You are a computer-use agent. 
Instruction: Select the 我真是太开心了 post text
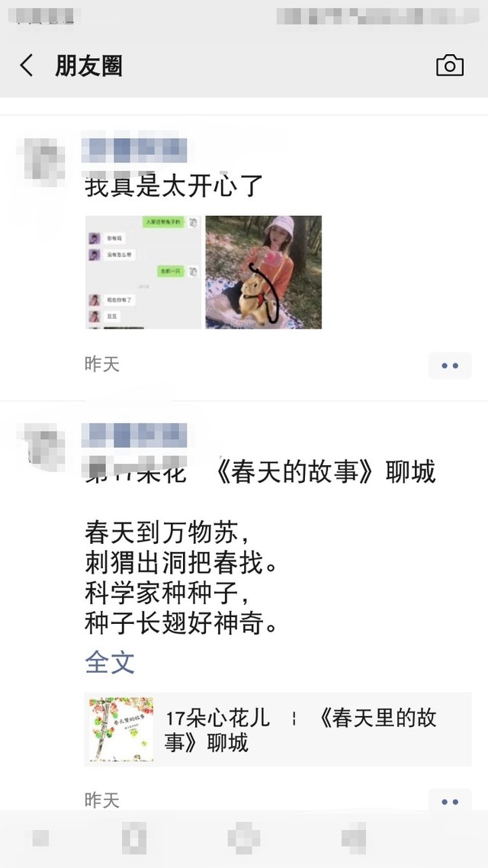[174, 187]
